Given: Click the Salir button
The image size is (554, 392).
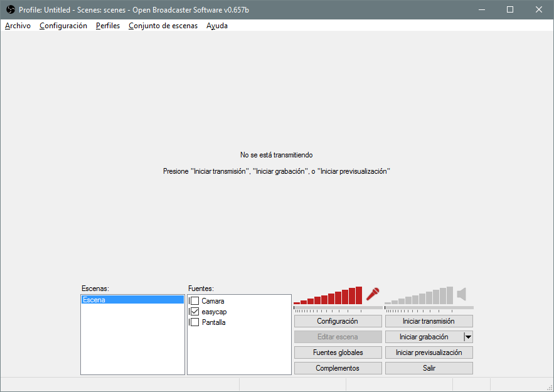Looking at the screenshot, I should [x=429, y=368].
